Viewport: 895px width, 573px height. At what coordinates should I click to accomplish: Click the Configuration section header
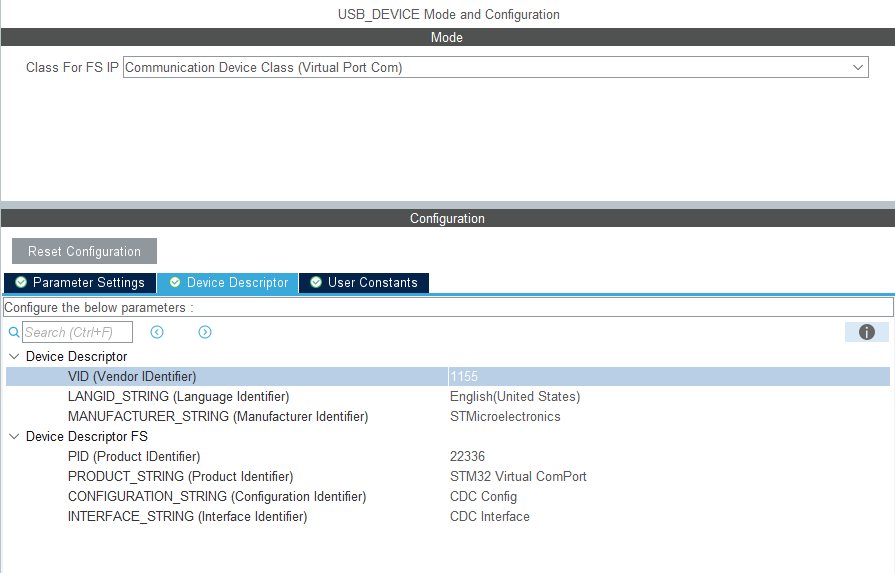(x=448, y=218)
